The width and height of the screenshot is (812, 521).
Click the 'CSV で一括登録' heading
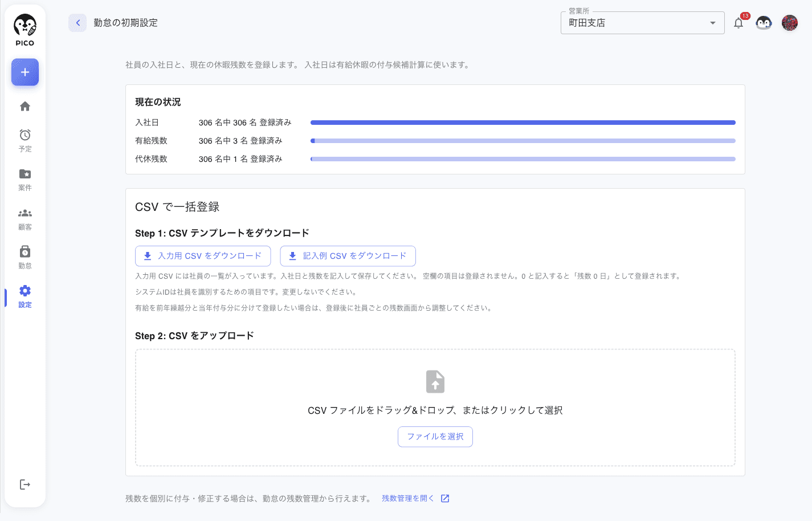click(x=177, y=207)
